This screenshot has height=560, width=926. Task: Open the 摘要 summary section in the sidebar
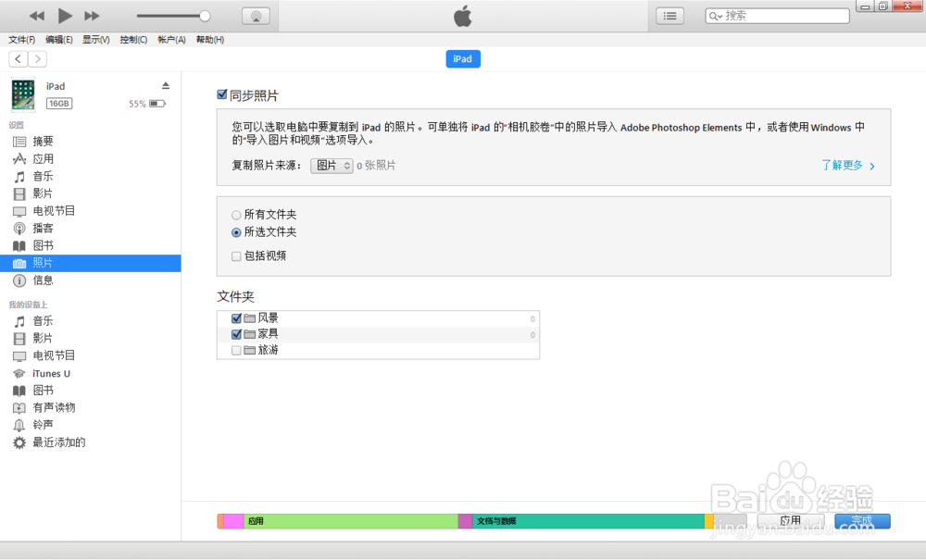point(43,141)
